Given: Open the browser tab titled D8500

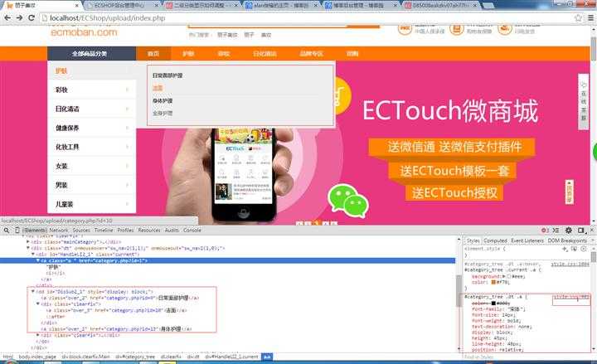Looking at the screenshot, I should tap(441, 5).
